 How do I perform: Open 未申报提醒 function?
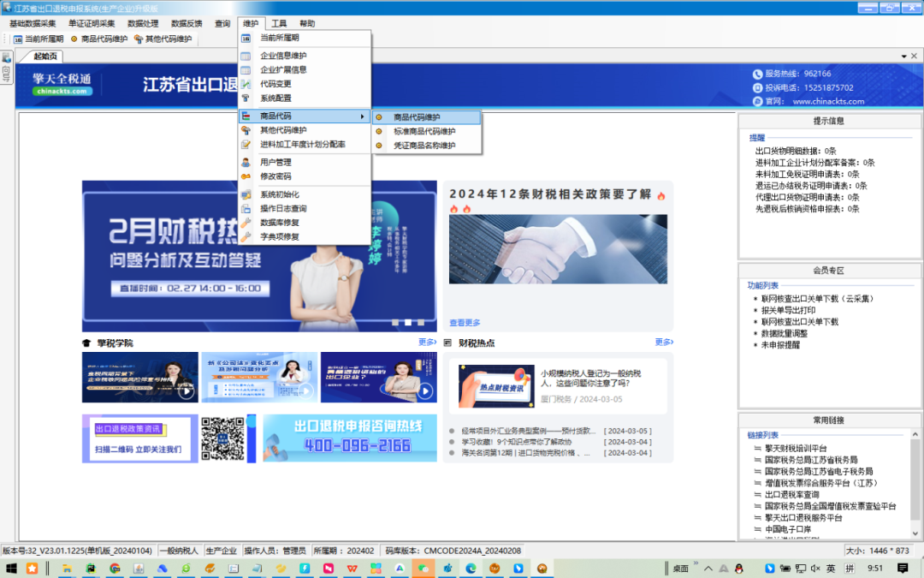tap(781, 345)
